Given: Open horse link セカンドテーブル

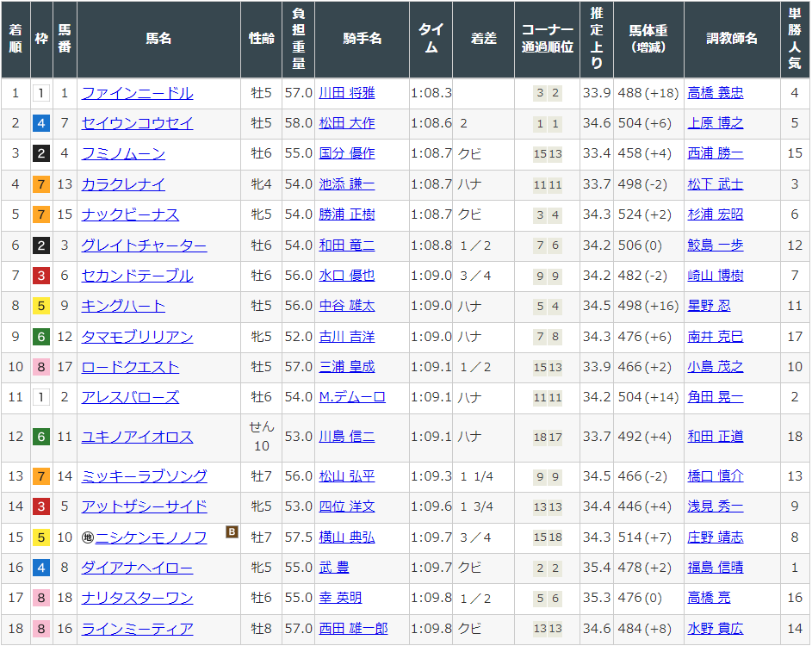Looking at the screenshot, I should (137, 276).
